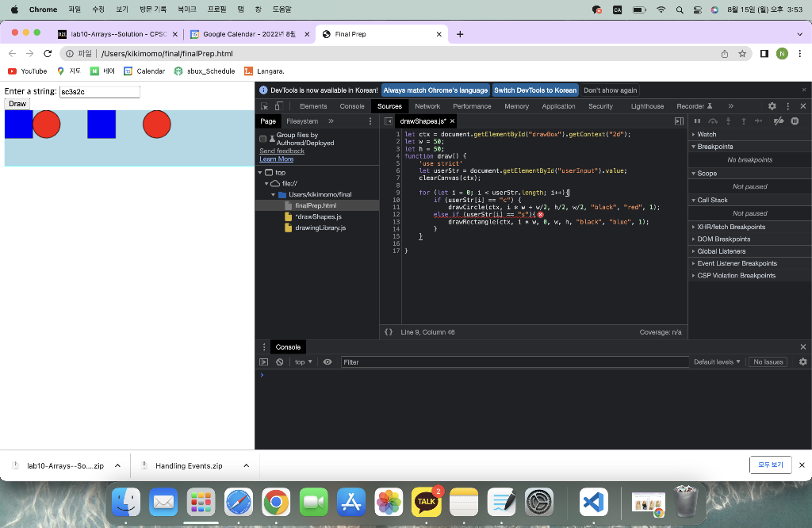Open KakaoTalk from the Dock

pos(427,502)
